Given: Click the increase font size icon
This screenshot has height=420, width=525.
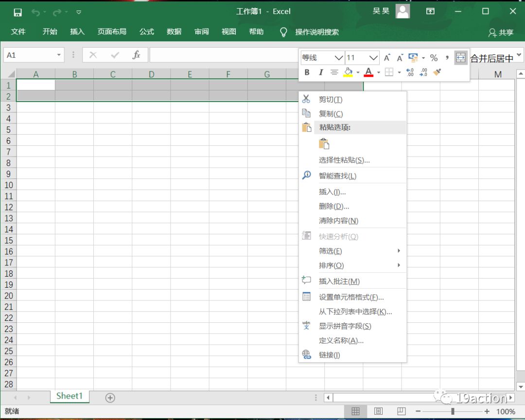Looking at the screenshot, I should click(x=387, y=58).
